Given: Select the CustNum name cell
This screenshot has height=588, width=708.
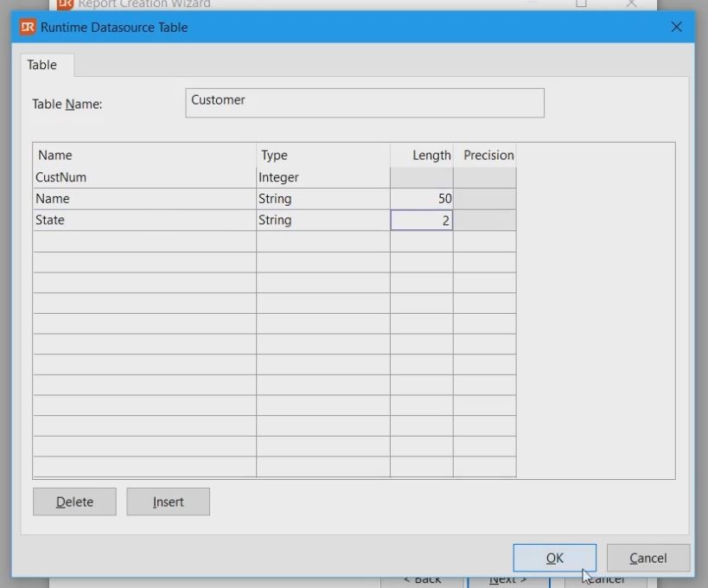Looking at the screenshot, I should (144, 177).
